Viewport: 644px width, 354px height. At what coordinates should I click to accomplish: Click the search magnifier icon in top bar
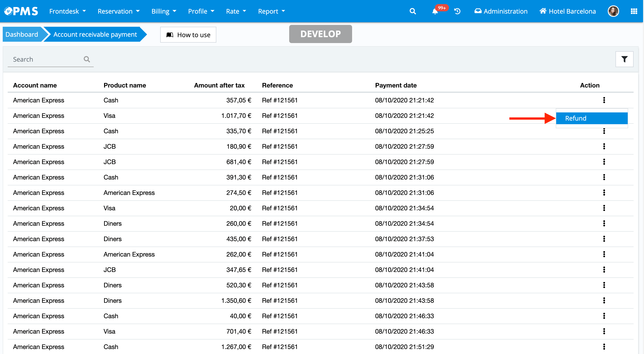pos(413,11)
